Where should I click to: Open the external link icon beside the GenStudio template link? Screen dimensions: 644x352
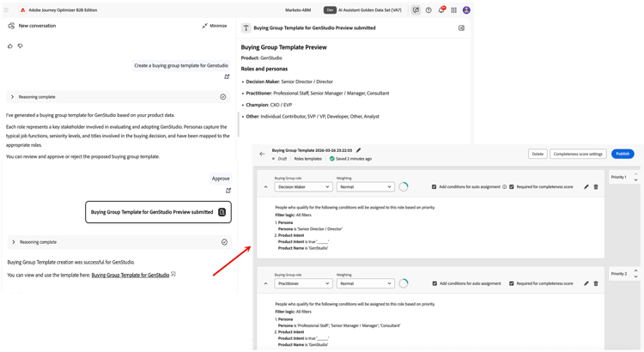pos(173,274)
